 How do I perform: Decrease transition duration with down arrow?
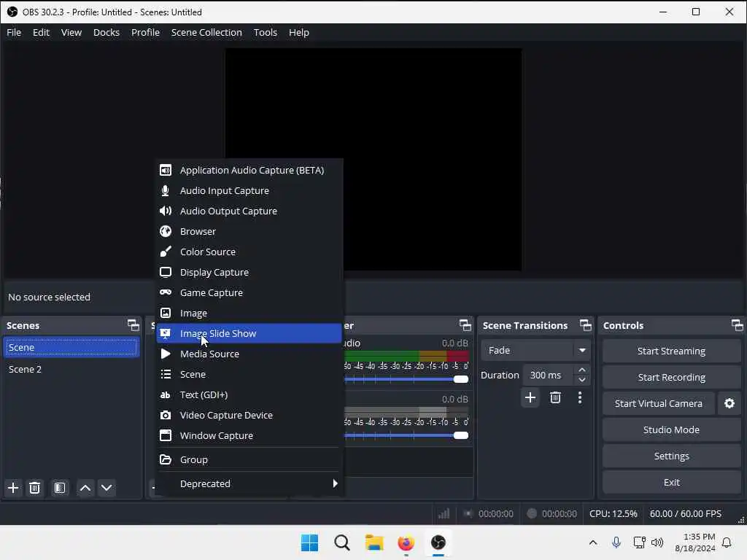coord(581,380)
